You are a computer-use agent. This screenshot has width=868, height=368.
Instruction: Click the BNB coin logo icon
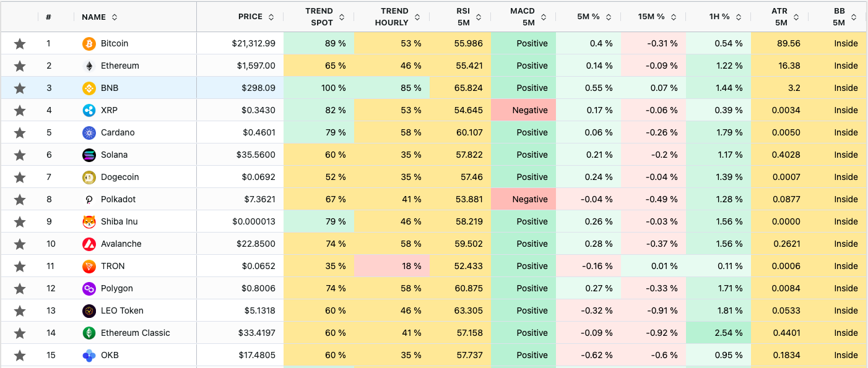[89, 88]
